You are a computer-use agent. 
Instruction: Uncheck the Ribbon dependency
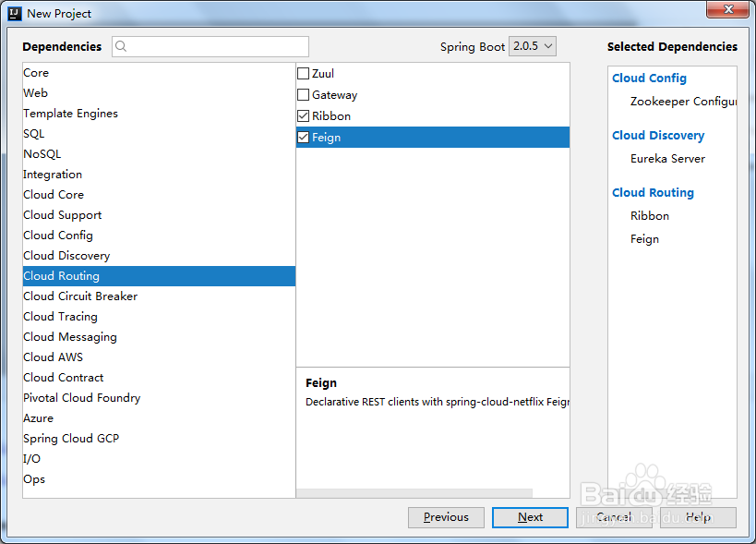click(304, 115)
